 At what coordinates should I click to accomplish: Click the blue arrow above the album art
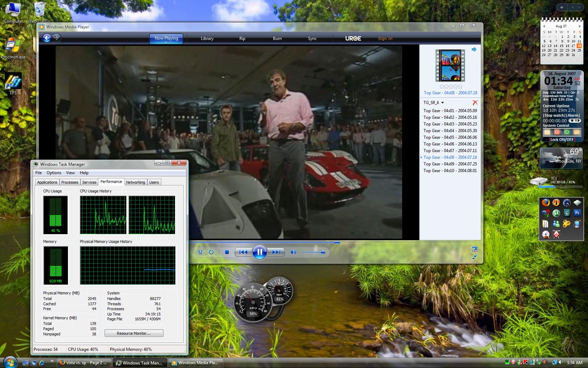pos(474,49)
